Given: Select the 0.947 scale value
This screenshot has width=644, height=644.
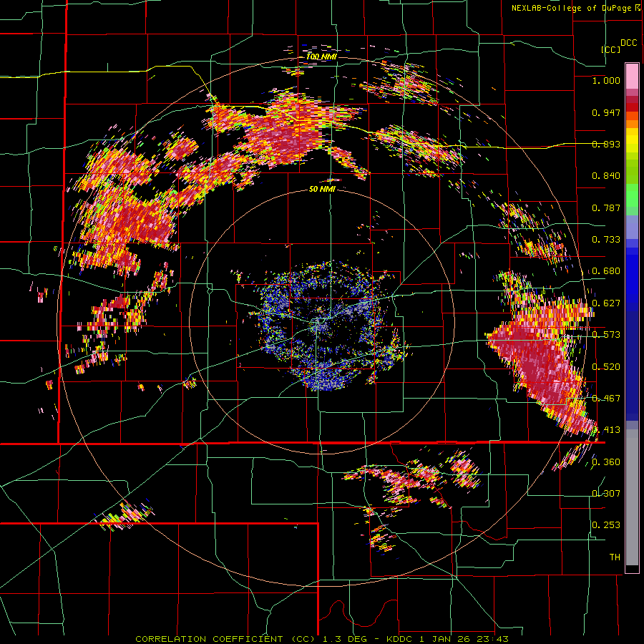Looking at the screenshot, I should coord(606,112).
